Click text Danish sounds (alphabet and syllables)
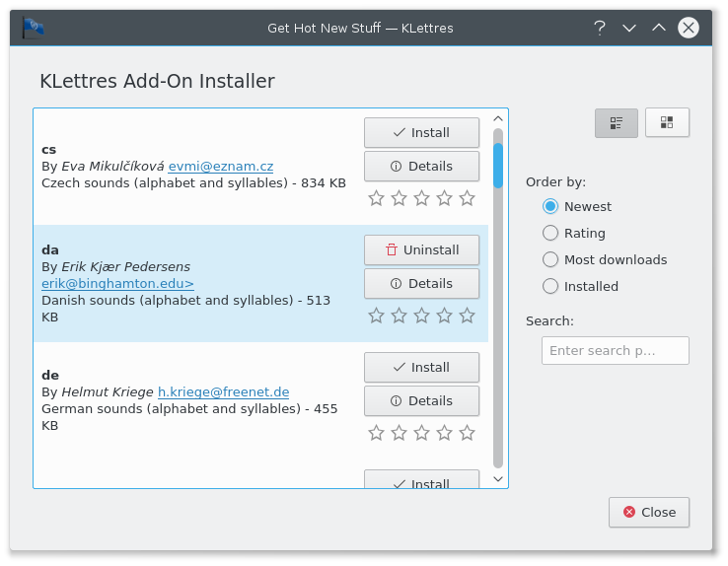Screen dimensions: 728x566 168,301
